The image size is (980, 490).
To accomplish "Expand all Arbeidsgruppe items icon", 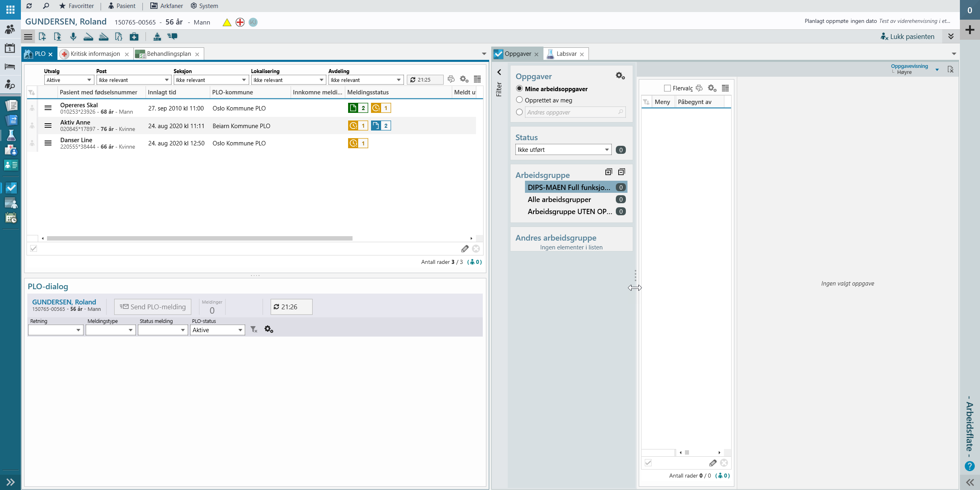I will (609, 172).
